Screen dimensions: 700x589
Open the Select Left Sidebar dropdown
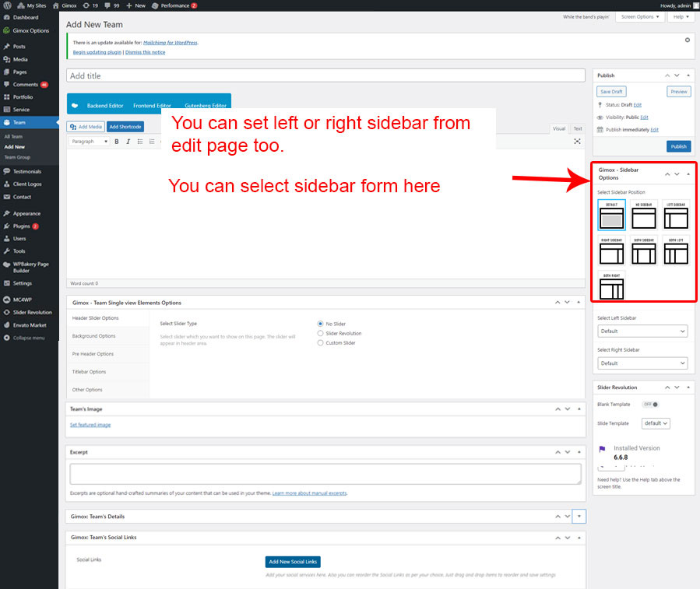tap(642, 331)
